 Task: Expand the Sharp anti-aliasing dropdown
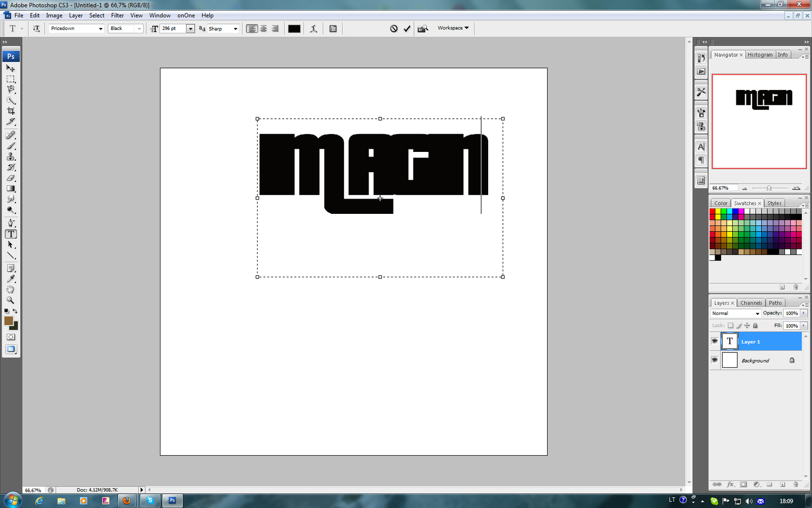[x=235, y=28]
